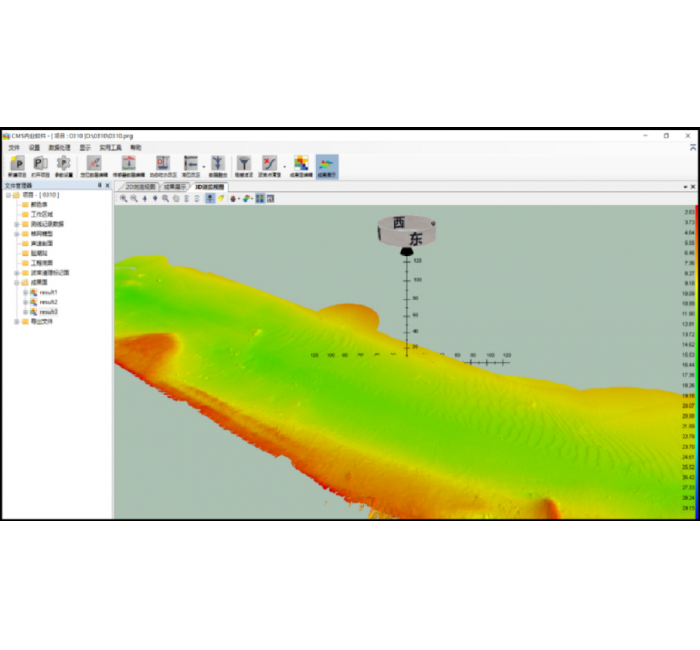Click the depth color scale bar
Screen dimensions: 700x650
click(690, 360)
